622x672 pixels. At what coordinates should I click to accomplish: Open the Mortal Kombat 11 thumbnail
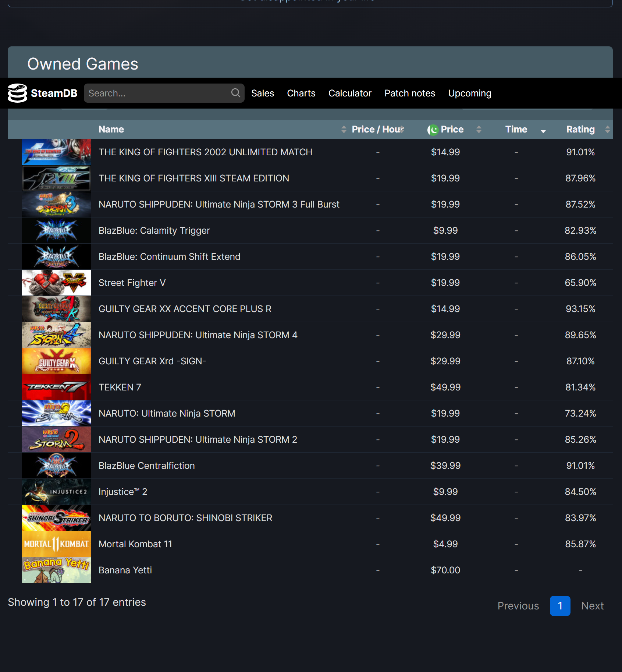(56, 544)
